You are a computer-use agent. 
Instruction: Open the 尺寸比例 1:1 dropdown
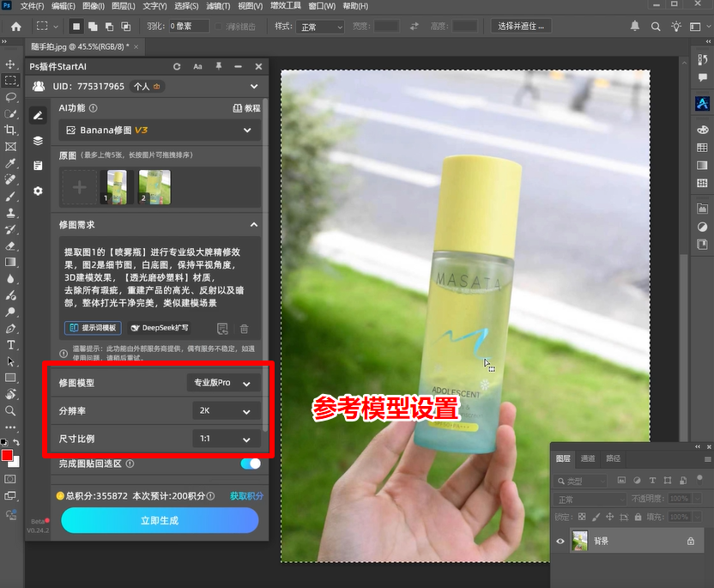click(227, 439)
